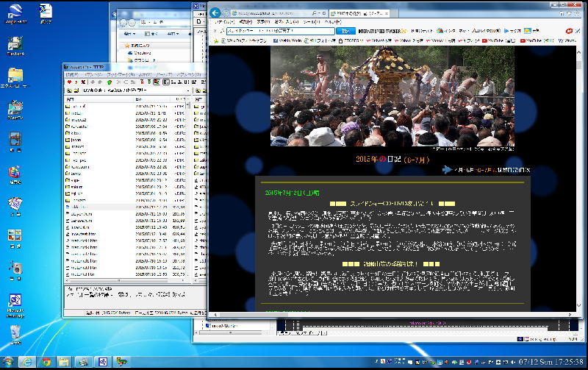This screenshot has width=588, height=370.
Task: Click the refresh icon in IE address bar
Action: (x=324, y=13)
